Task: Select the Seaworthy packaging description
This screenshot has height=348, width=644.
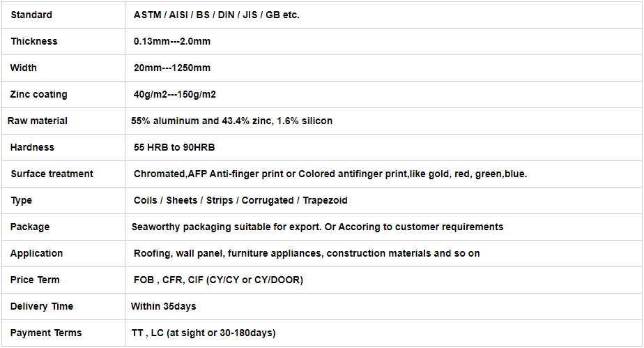Action: pyautogui.click(x=318, y=227)
